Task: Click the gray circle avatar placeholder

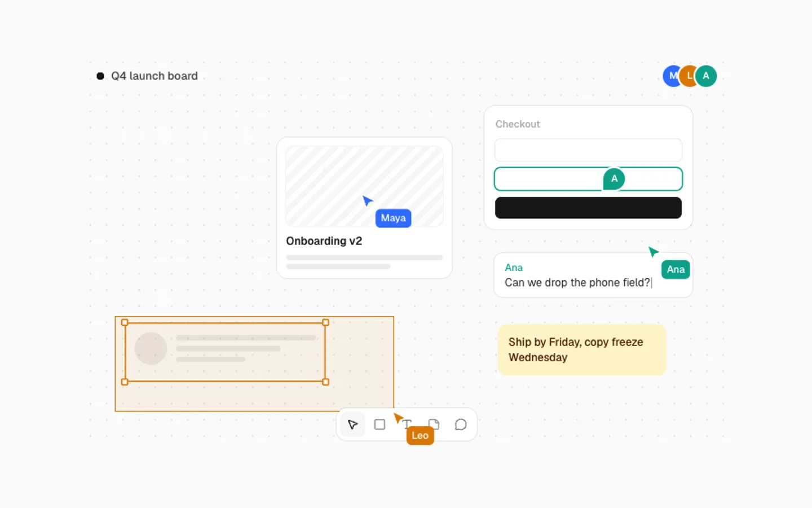Action: point(151,348)
